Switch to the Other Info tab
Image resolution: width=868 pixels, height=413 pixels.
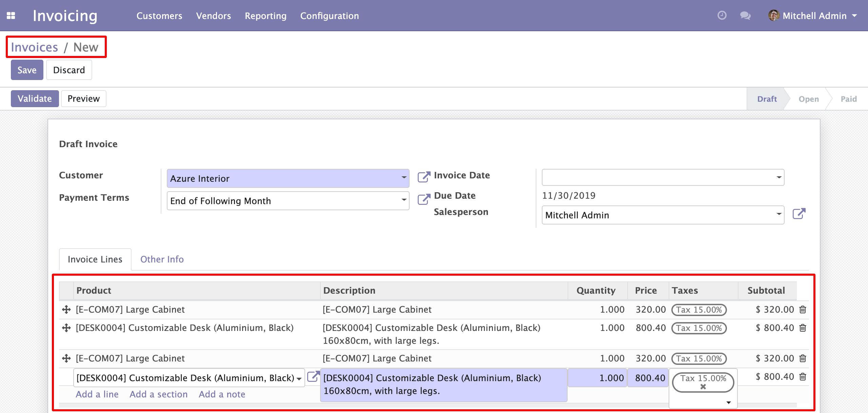(162, 259)
